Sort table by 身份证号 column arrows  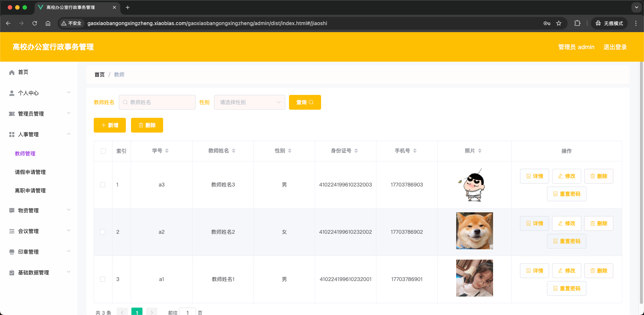[356, 151]
